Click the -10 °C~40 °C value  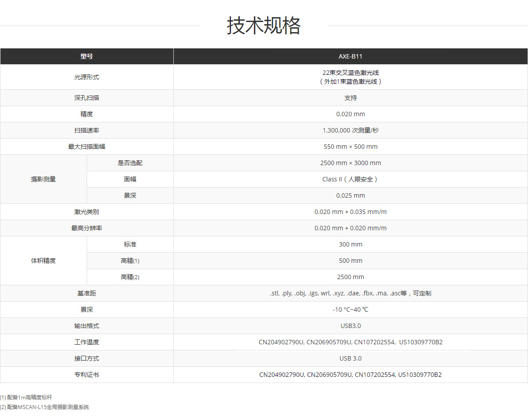point(350,309)
